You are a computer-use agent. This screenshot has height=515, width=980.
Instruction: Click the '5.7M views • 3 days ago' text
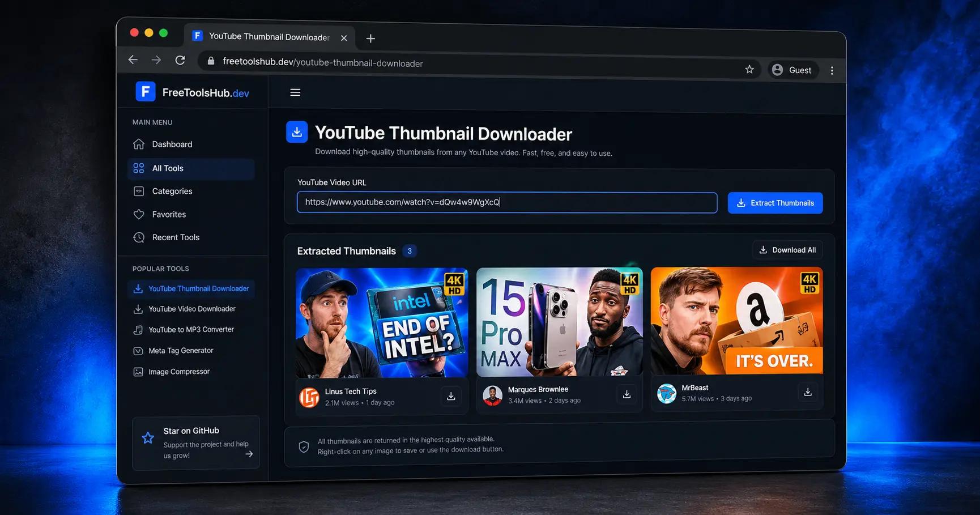[x=717, y=399]
